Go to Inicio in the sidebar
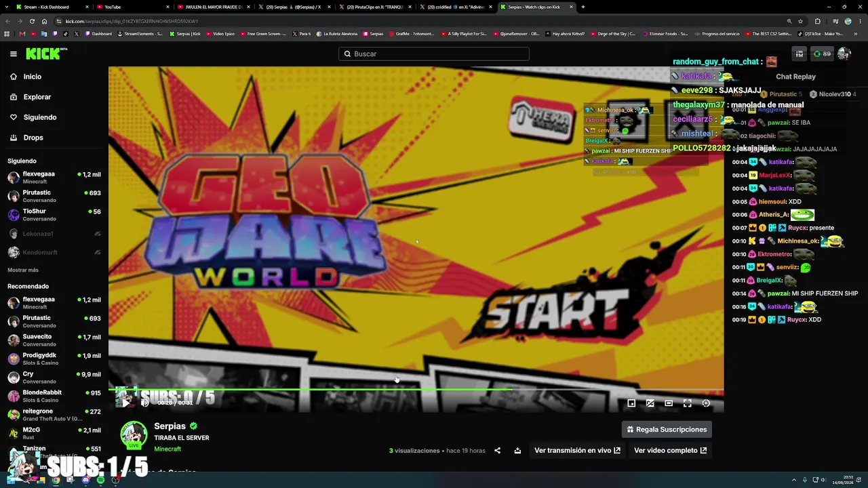Screen dimensions: 868x488 [x=33, y=77]
